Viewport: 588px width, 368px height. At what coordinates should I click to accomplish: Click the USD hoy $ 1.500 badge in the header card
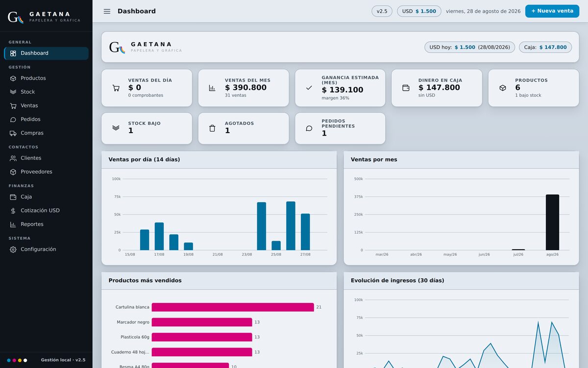469,47
